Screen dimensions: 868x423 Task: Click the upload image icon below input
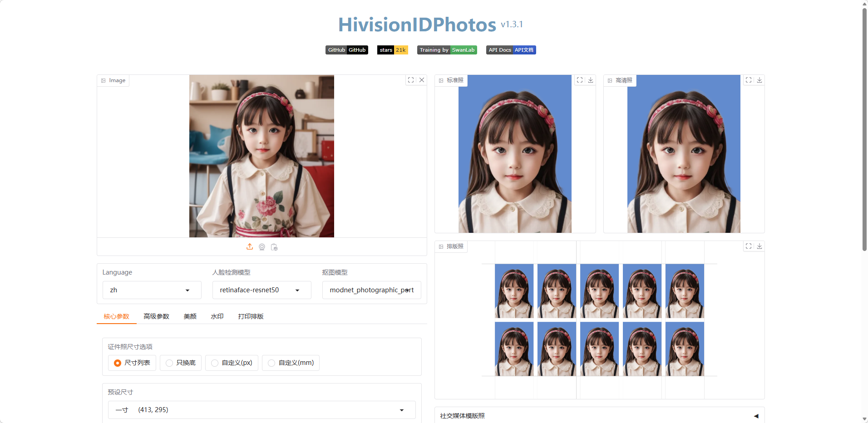(x=250, y=247)
